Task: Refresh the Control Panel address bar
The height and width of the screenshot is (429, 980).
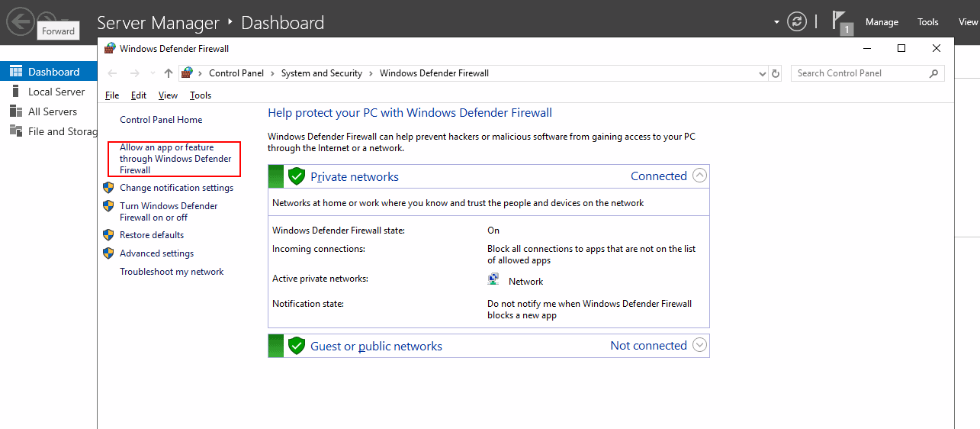Action: [x=776, y=73]
